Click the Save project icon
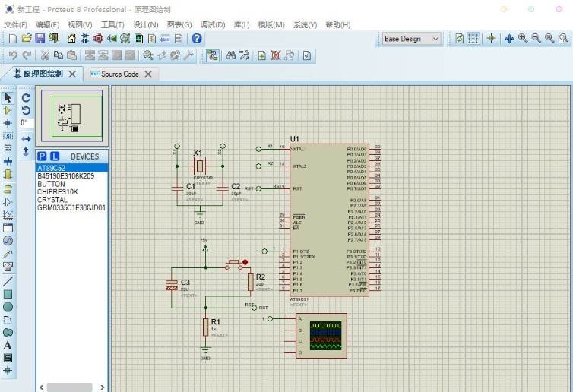Viewport: 573px width, 392px height. tap(40, 38)
